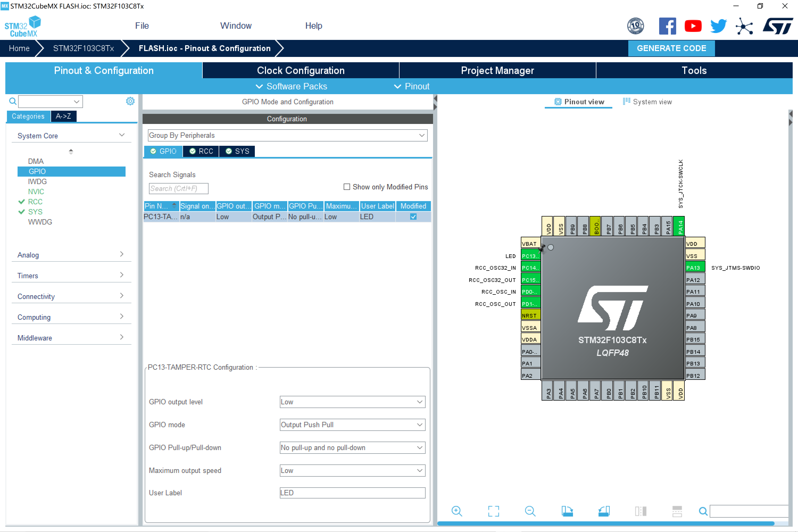Click the GENERATE CODE button
798x532 pixels.
[x=671, y=48]
